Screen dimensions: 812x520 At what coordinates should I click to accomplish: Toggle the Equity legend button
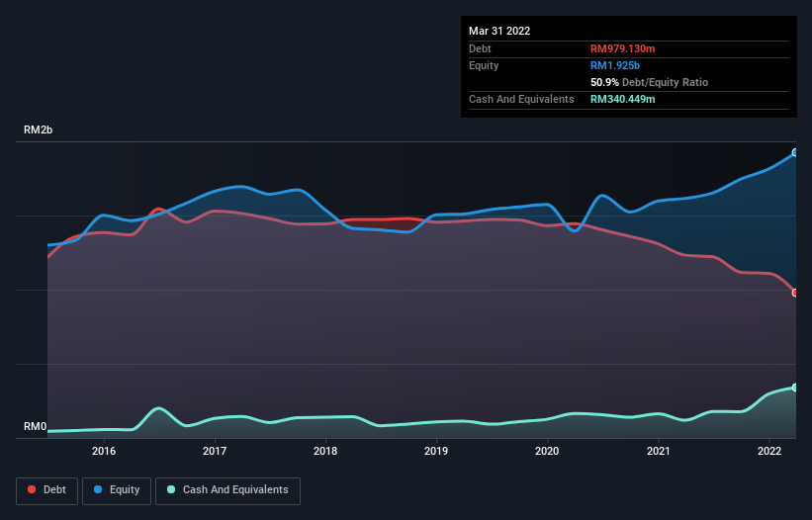[117, 490]
